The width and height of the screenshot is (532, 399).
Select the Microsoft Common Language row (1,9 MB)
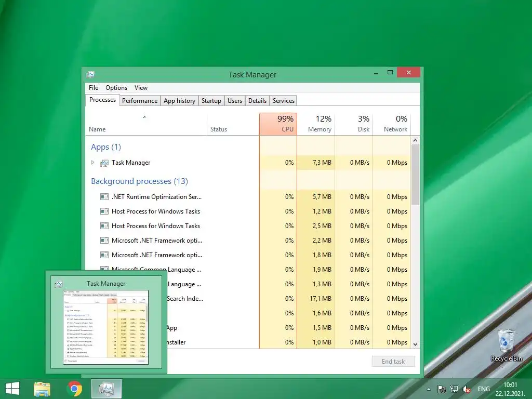pyautogui.click(x=248, y=270)
